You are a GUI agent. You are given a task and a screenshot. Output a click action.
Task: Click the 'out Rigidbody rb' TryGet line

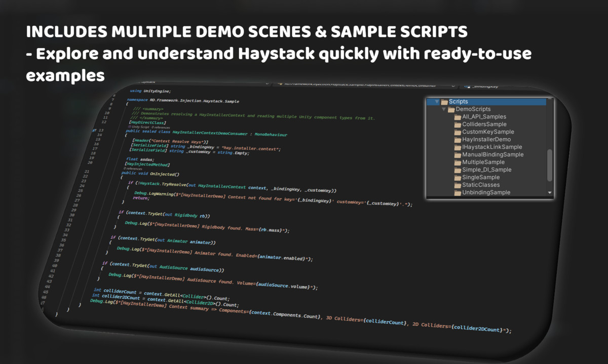(x=164, y=214)
